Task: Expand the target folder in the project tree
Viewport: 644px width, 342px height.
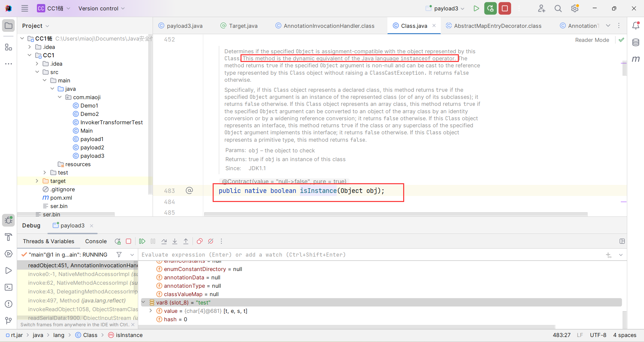Action: point(37,181)
